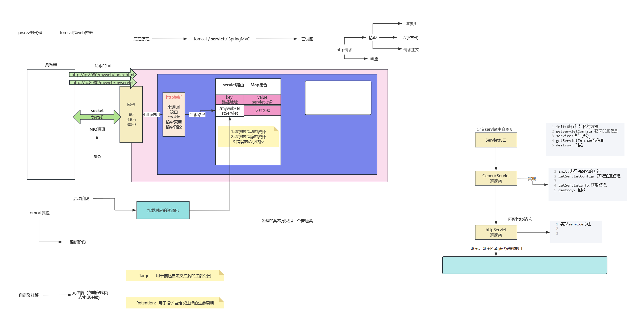
Task: Click the bold '请求' branch node
Action: pos(373,38)
